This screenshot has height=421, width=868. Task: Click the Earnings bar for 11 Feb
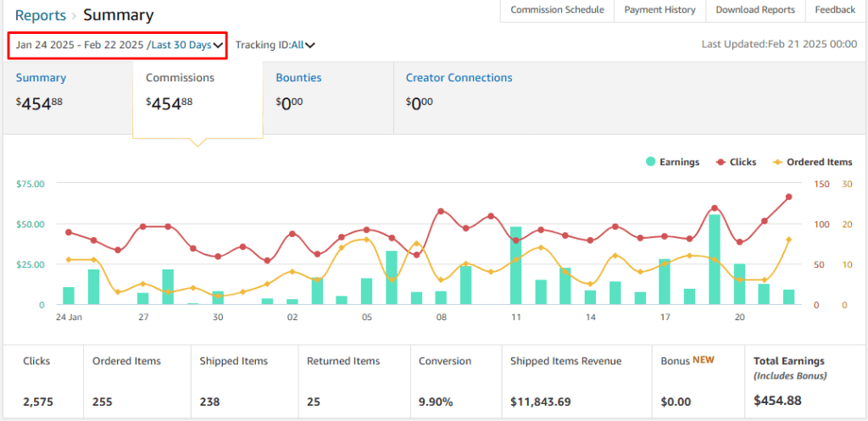point(515,265)
